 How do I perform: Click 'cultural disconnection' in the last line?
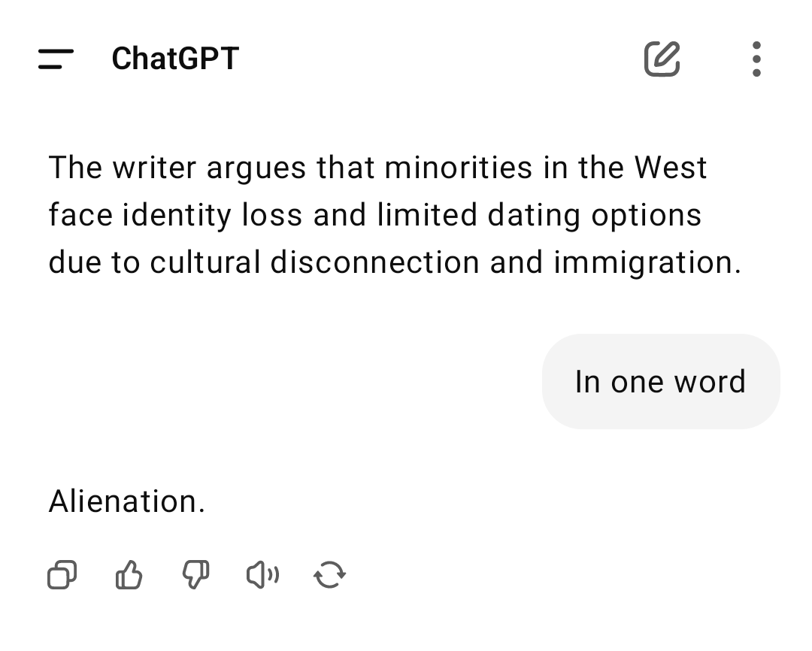315,262
